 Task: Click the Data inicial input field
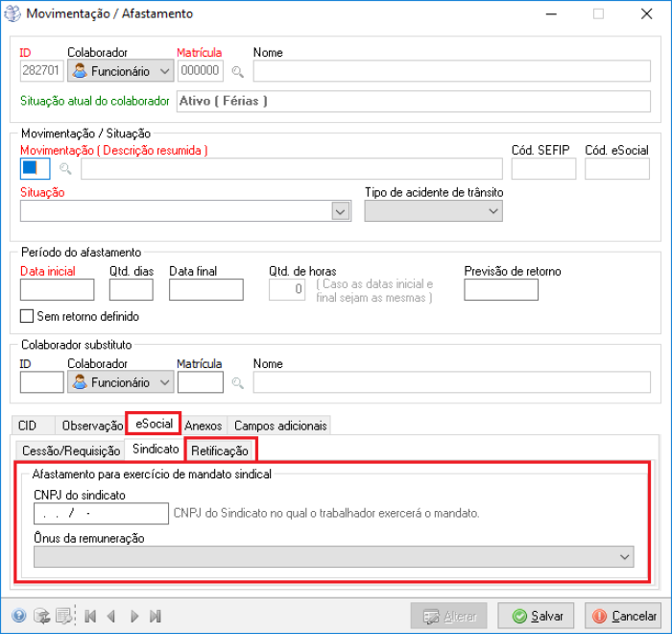coord(57,290)
